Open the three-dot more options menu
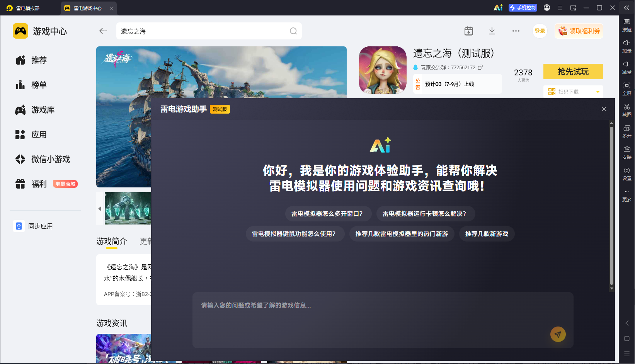 (x=516, y=31)
